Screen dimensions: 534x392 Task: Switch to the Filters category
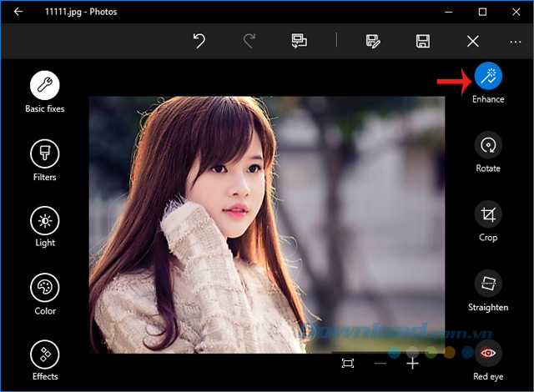pos(44,153)
